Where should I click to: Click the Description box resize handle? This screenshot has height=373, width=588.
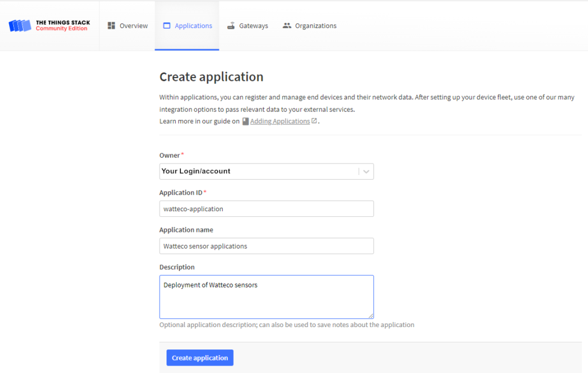[370, 316]
